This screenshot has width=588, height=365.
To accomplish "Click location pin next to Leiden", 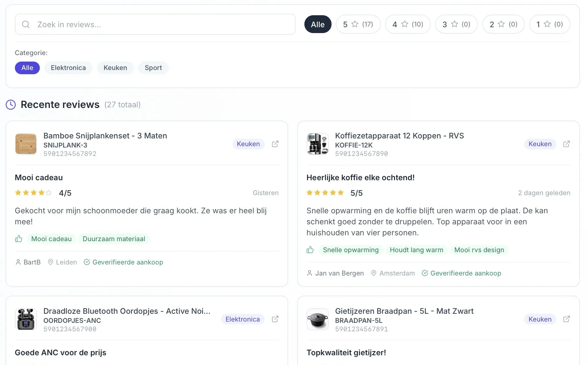I will coord(51,262).
